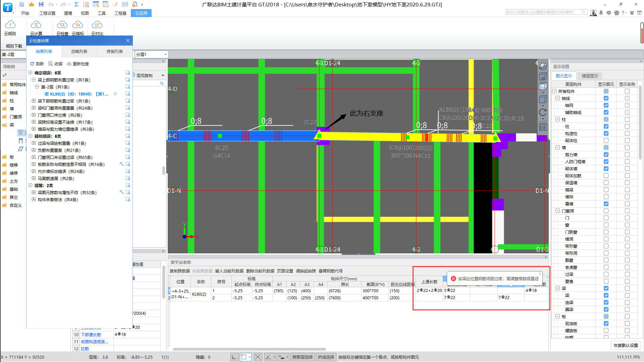Click the dynamic orbit view icon
644x362 pixels.
pos(543,66)
